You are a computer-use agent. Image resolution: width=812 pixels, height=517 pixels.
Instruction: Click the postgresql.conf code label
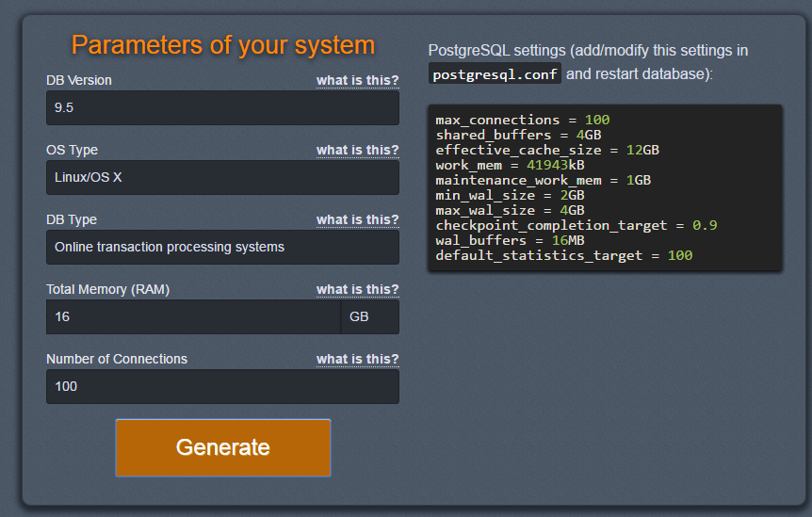point(495,74)
